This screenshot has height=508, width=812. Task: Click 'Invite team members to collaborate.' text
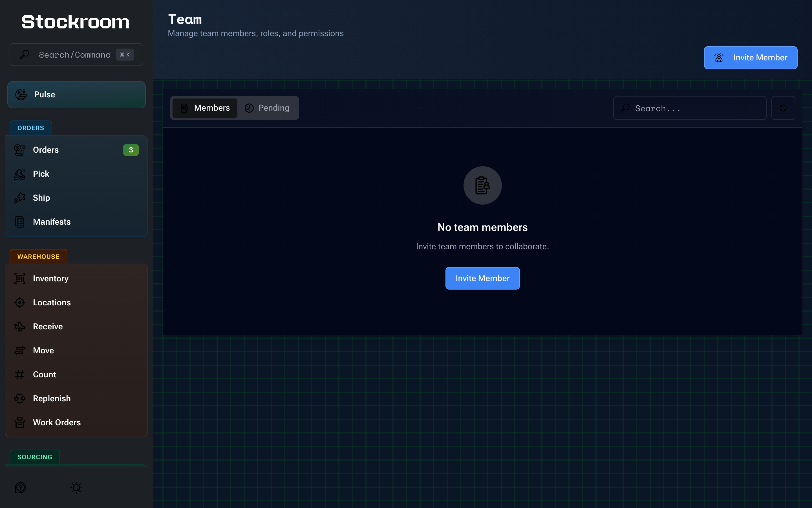(482, 246)
